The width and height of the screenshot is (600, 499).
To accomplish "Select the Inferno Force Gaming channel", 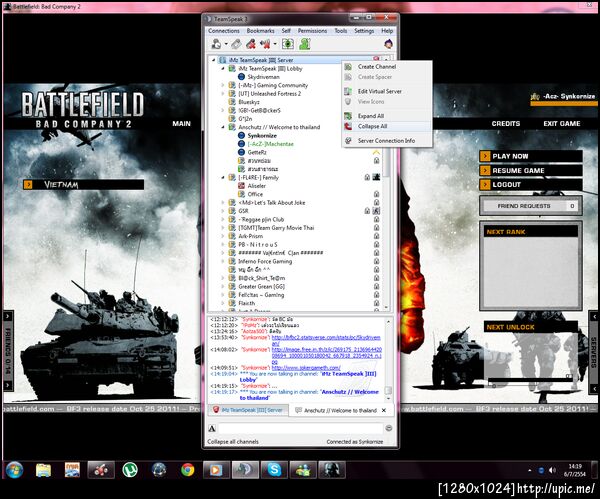I will tap(265, 261).
